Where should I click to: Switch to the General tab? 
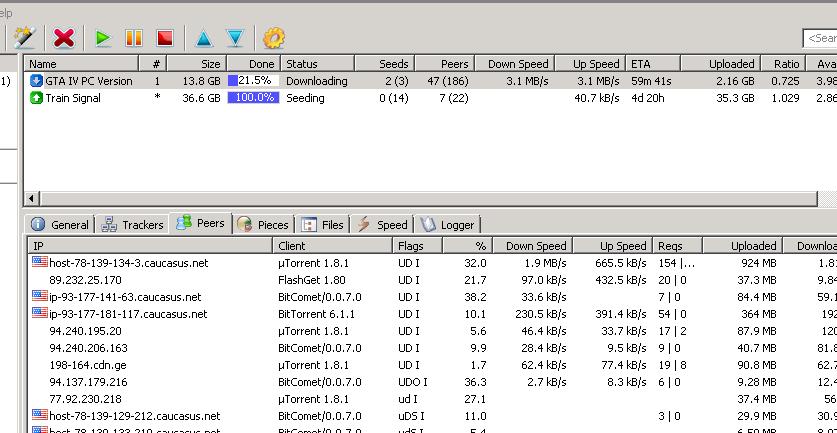coord(60,225)
